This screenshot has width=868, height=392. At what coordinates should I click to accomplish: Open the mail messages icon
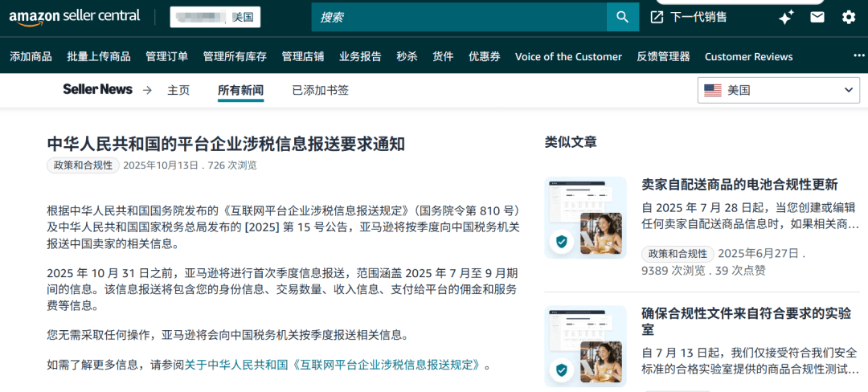(817, 17)
